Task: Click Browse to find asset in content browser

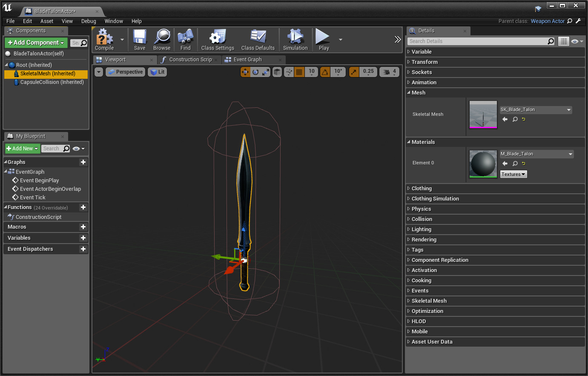Action: (x=162, y=38)
